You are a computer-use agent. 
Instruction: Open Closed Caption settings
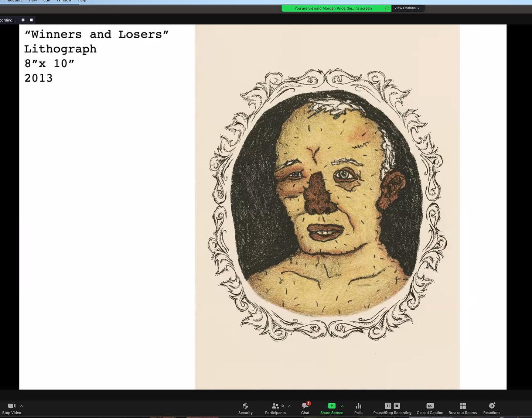pyautogui.click(x=430, y=408)
